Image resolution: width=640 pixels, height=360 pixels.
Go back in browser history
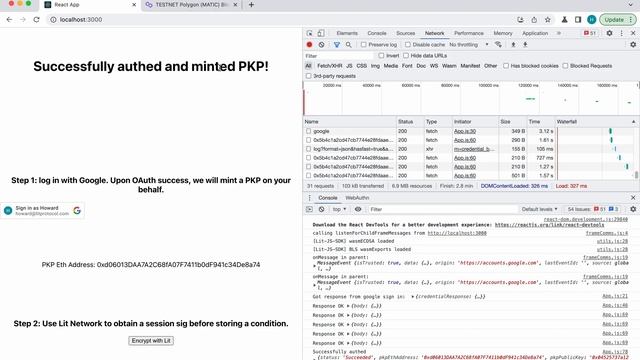[x=9, y=19]
